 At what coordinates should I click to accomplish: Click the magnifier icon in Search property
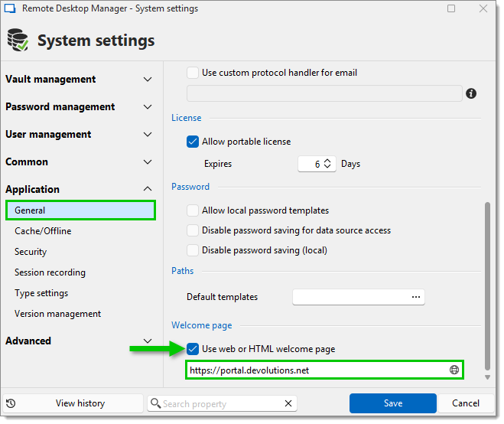(x=155, y=403)
